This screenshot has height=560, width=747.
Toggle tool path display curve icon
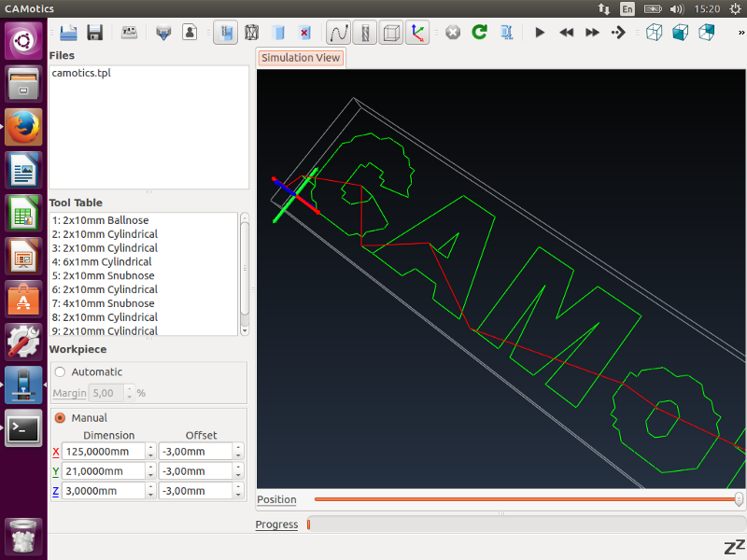tap(339, 33)
